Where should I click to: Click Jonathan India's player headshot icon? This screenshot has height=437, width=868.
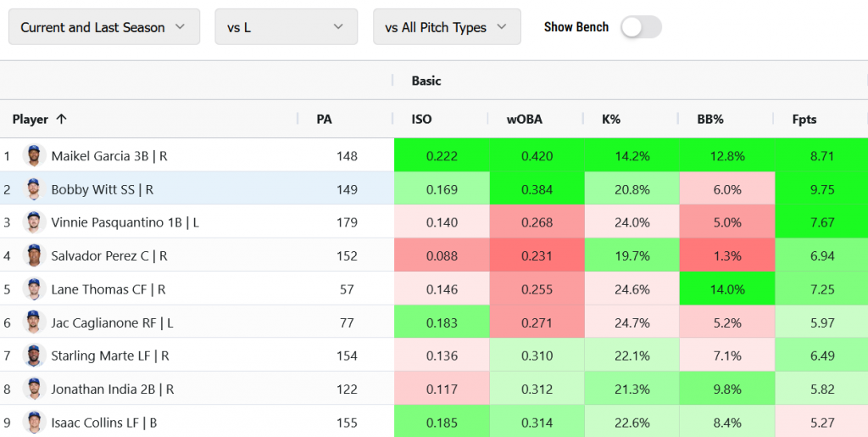[34, 389]
